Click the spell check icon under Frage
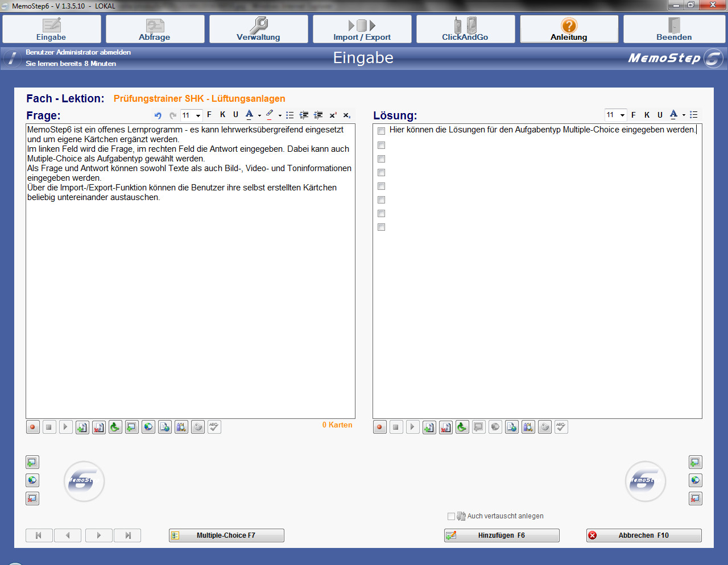 point(214,427)
